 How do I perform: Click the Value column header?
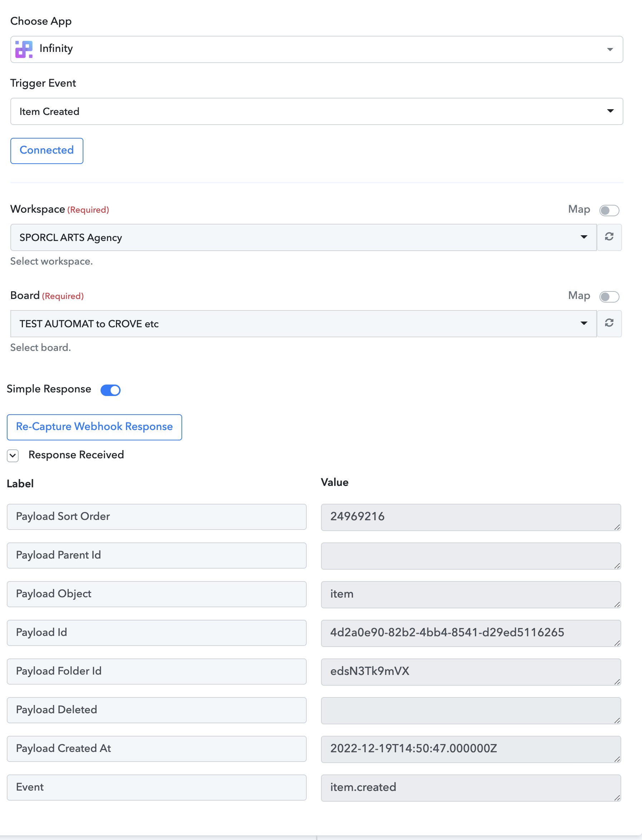coord(335,482)
